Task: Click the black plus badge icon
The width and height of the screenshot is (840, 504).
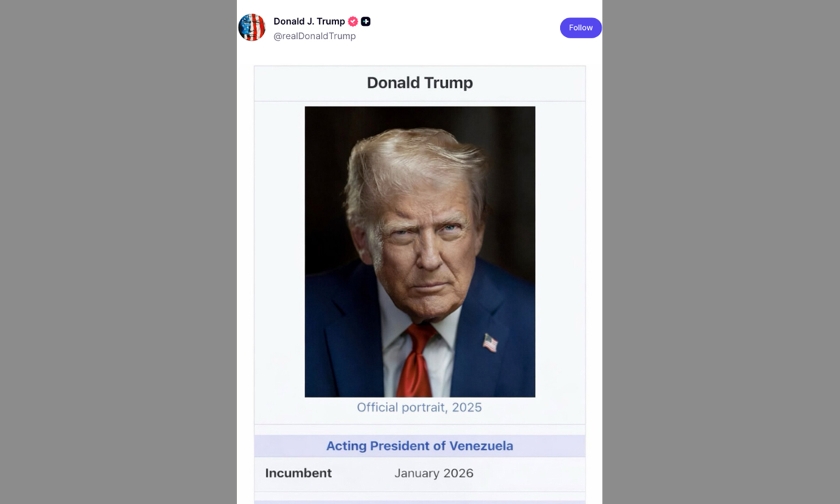Action: click(x=366, y=21)
